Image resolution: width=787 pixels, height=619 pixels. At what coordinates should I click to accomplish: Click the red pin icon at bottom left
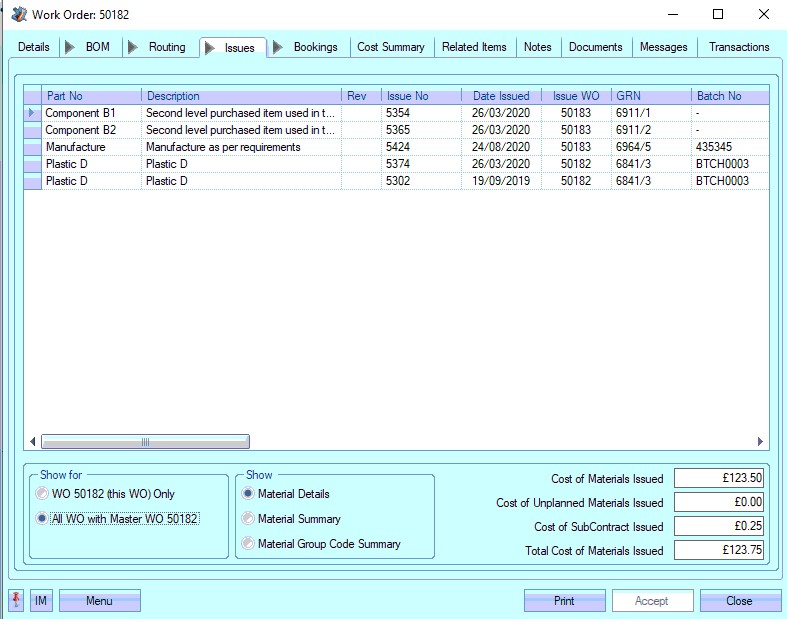17,600
